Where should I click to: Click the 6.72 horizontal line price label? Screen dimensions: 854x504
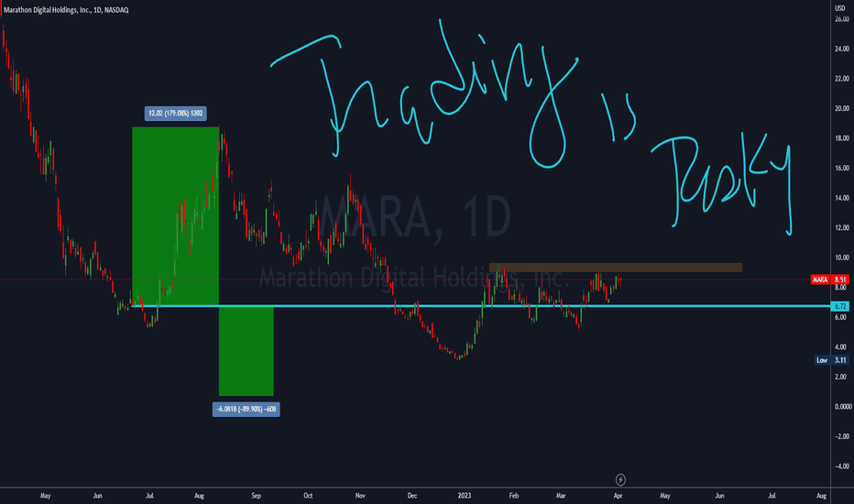tap(840, 306)
